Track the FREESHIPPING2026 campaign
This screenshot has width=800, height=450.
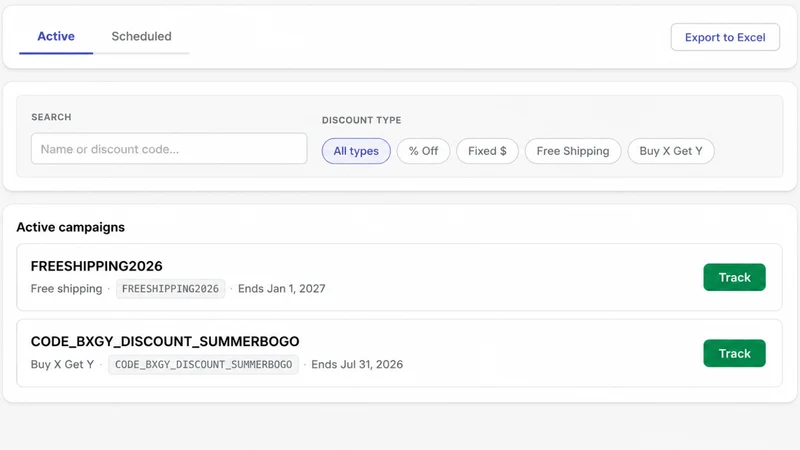click(734, 278)
